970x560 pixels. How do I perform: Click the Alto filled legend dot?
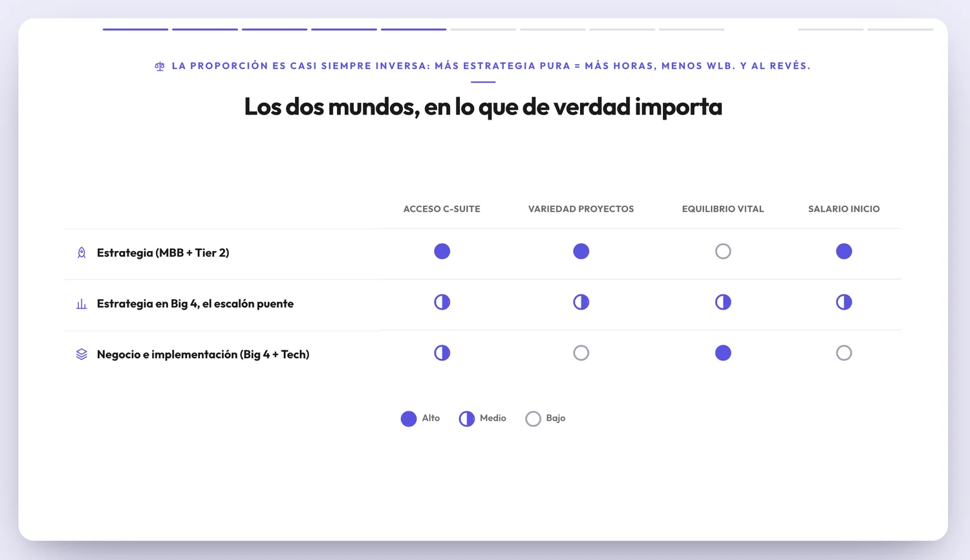coord(409,418)
